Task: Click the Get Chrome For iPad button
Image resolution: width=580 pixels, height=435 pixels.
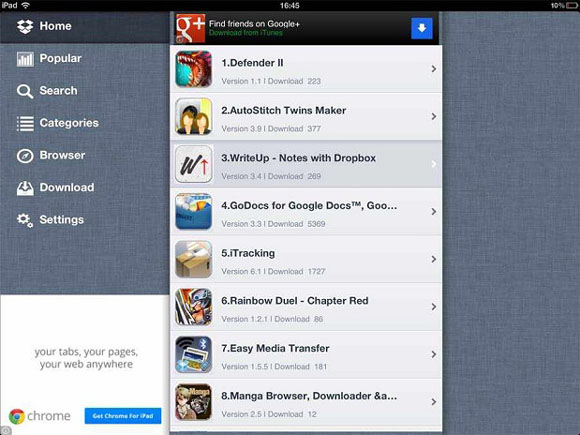Action: click(x=123, y=416)
